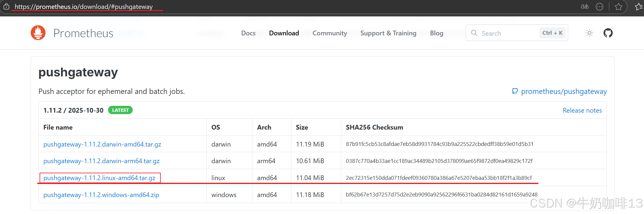The height and width of the screenshot is (214, 644).
Task: Click the favorite star icon in address bar
Action: click(x=618, y=7)
